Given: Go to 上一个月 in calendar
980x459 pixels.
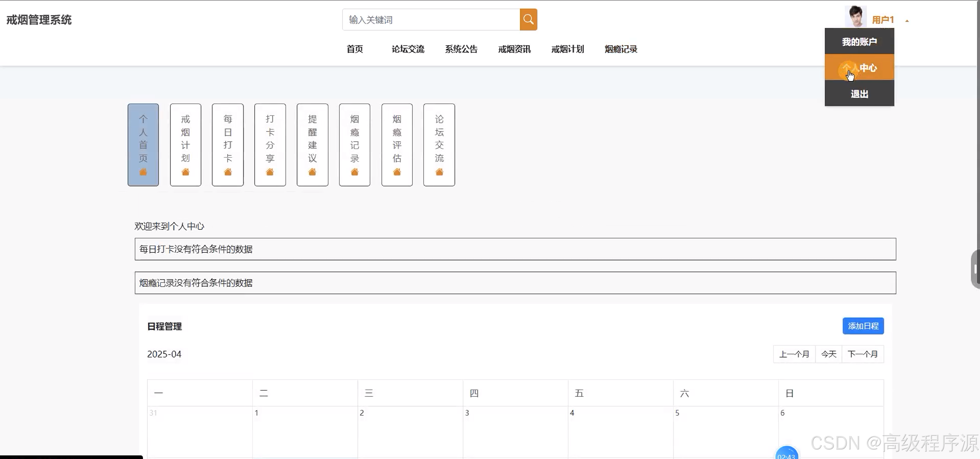Looking at the screenshot, I should click(x=794, y=354).
